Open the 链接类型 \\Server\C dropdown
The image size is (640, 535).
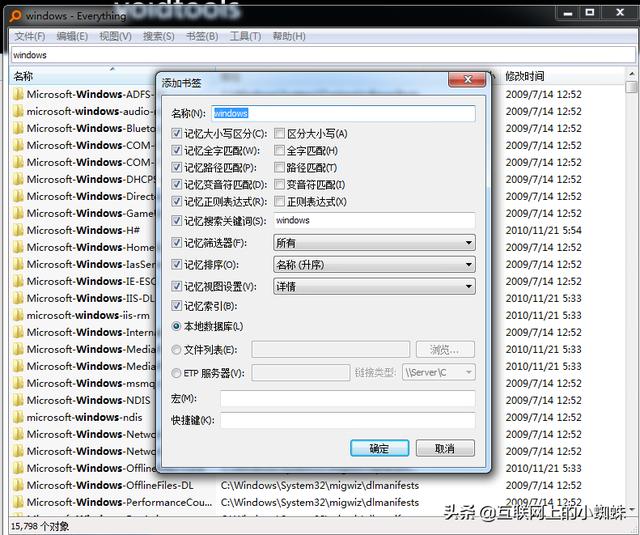point(439,373)
